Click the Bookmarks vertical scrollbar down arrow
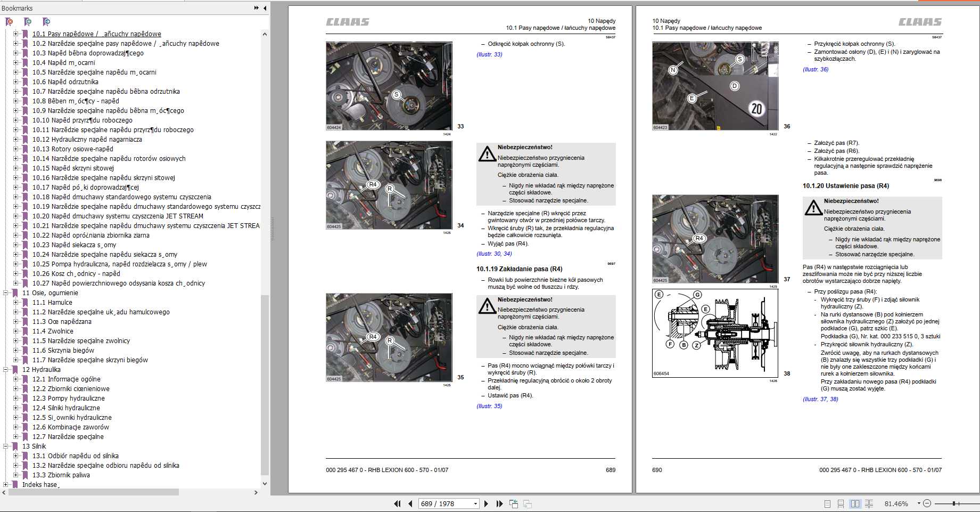 [265, 484]
